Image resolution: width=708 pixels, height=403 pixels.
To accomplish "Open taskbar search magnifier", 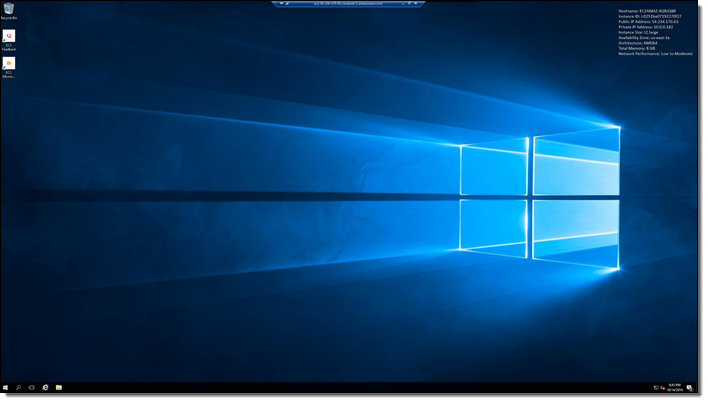I will [x=19, y=387].
